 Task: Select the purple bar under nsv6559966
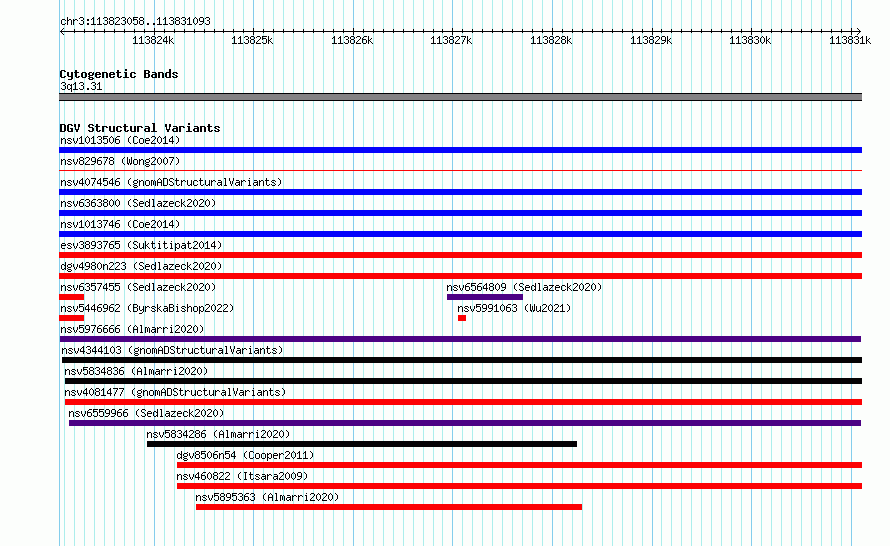[x=465, y=423]
